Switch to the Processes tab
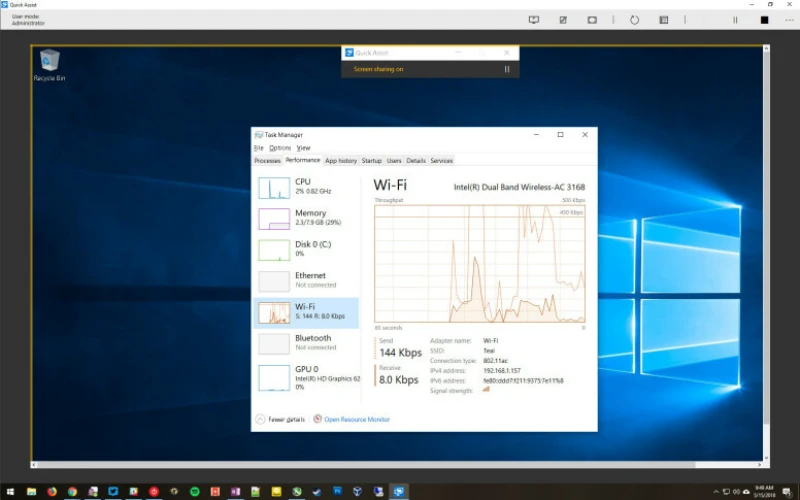Screen dimensions: 800x500 pyautogui.click(x=267, y=160)
